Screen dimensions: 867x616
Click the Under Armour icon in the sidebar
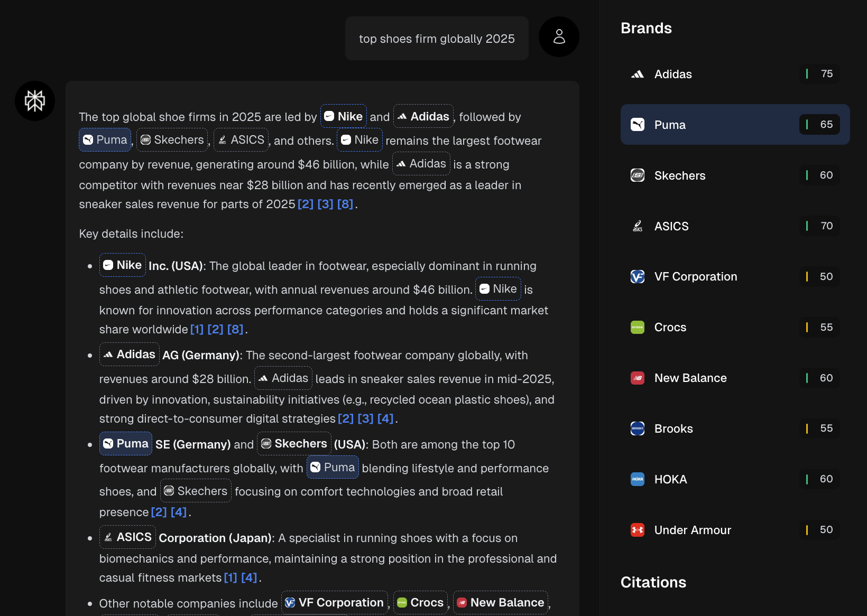pos(638,530)
